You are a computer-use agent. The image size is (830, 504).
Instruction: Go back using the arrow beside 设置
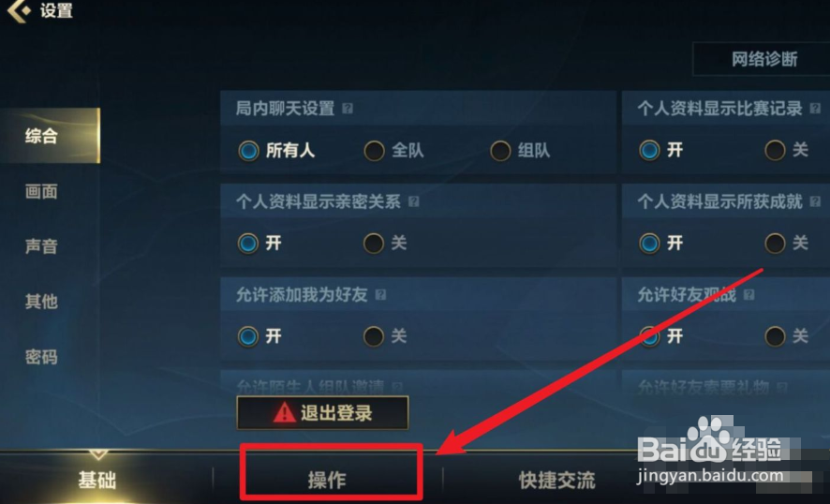tap(18, 10)
